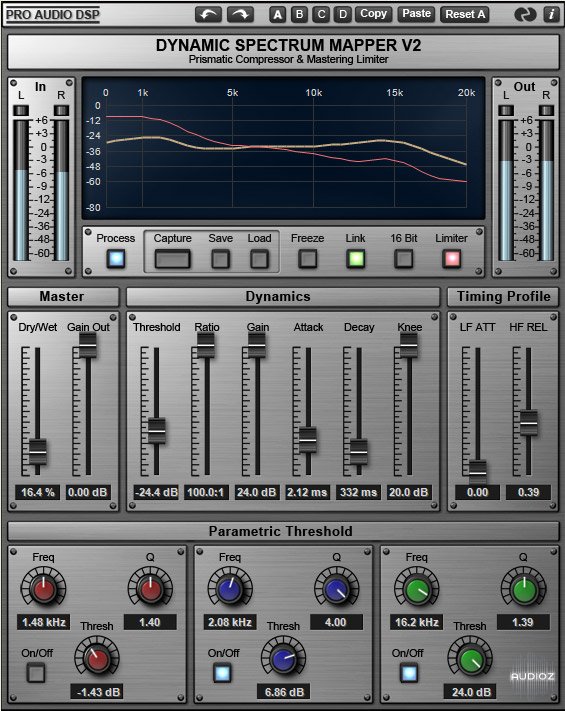
Task: Click the 100.0:1 Ratio value
Action: coord(206,492)
